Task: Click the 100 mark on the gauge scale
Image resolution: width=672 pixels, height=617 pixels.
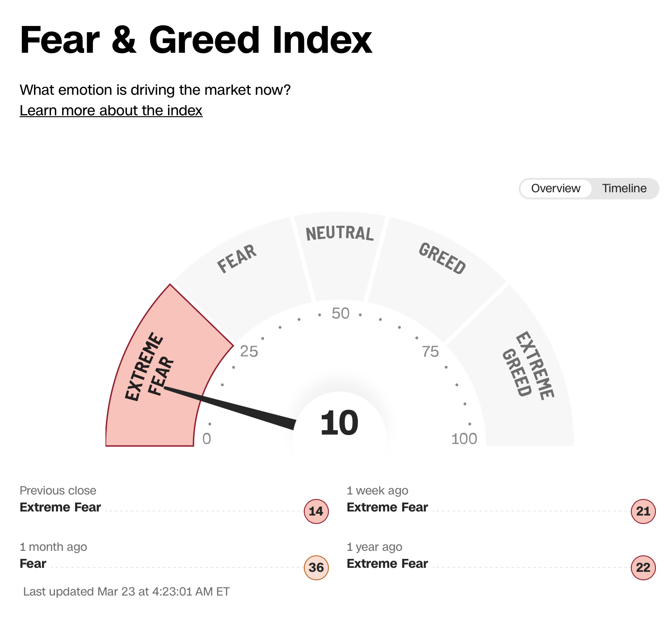Action: (x=464, y=439)
